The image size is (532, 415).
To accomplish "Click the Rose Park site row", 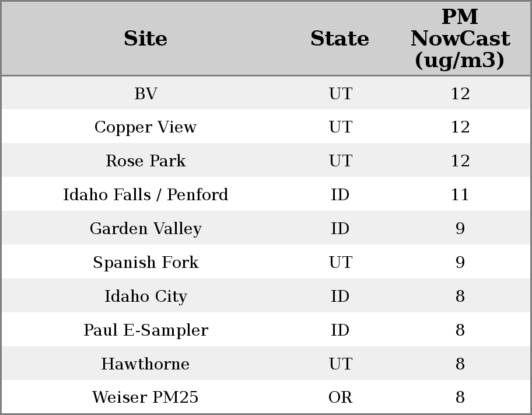I will click(145, 161).
